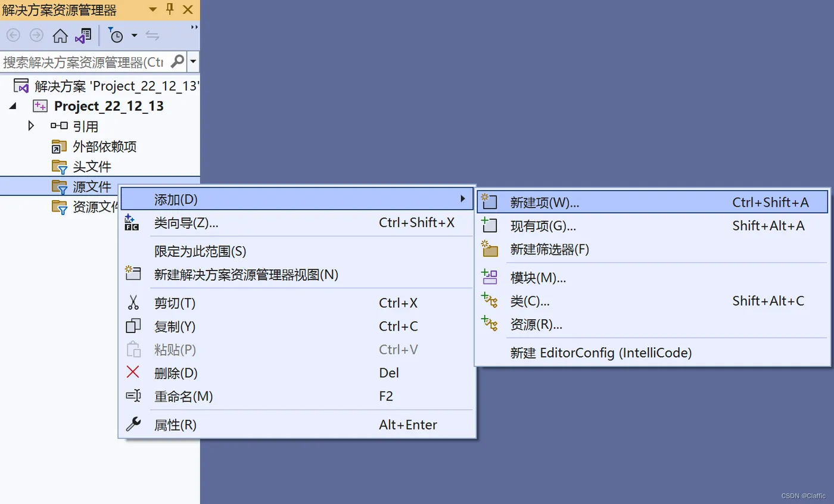Screen dimensions: 834x504
Task: Click the Home icon in Solution Explorer toolbar
Action: pyautogui.click(x=60, y=36)
